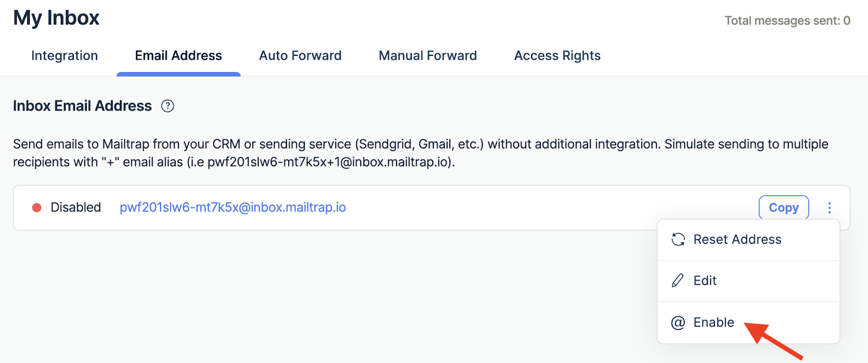This screenshot has height=363, width=868.
Task: Select the Integration tab
Action: (x=64, y=55)
